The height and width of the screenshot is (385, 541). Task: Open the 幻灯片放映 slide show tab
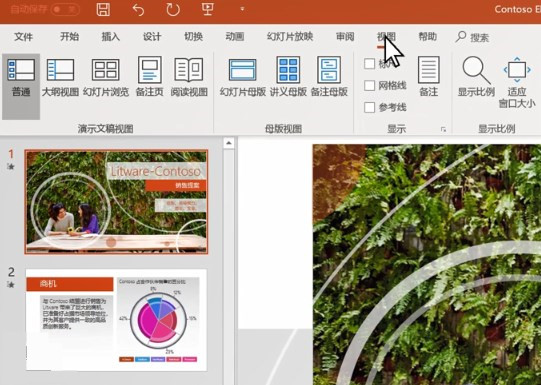(x=290, y=37)
